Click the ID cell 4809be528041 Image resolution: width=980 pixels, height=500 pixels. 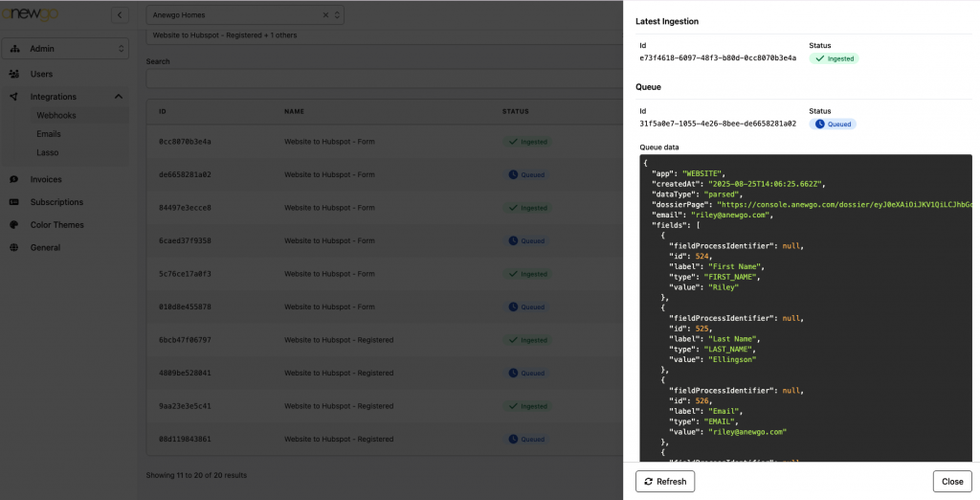[x=185, y=373]
